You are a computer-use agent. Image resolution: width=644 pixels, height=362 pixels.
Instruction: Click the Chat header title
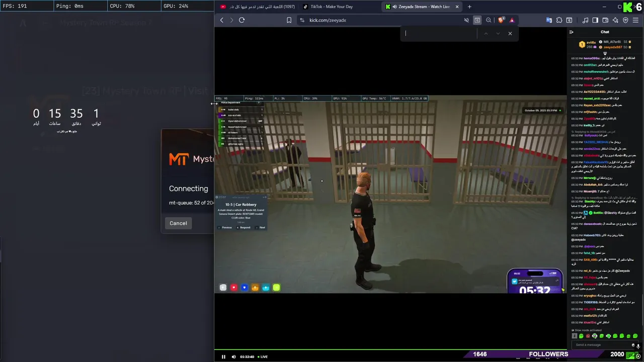tap(605, 32)
